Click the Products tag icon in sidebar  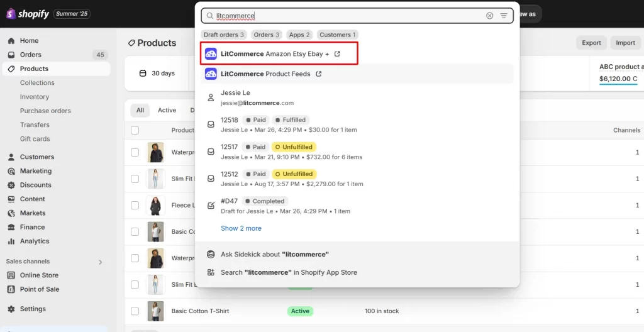click(11, 69)
